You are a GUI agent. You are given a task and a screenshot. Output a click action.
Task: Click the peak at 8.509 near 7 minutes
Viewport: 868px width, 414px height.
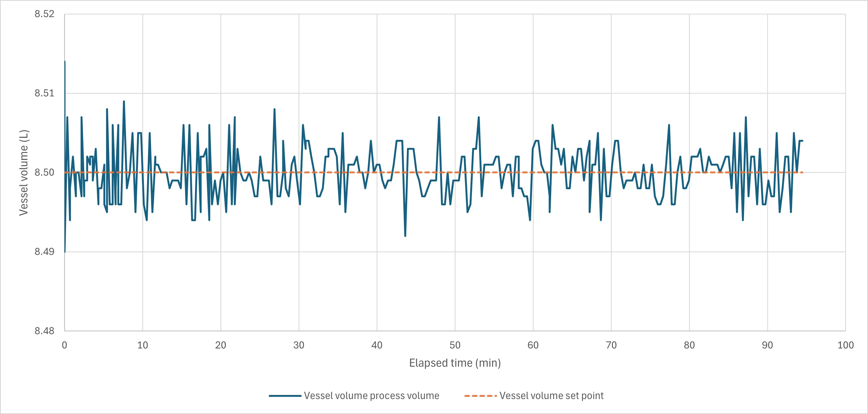[x=124, y=101]
